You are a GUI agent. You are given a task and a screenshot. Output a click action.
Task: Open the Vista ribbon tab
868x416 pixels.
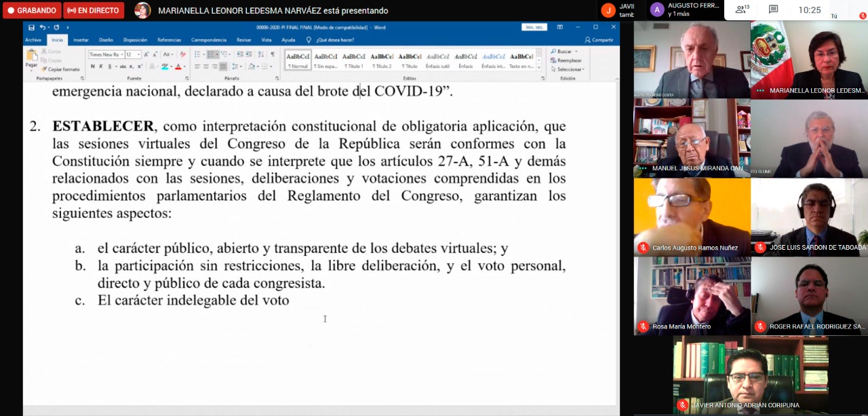coord(267,40)
